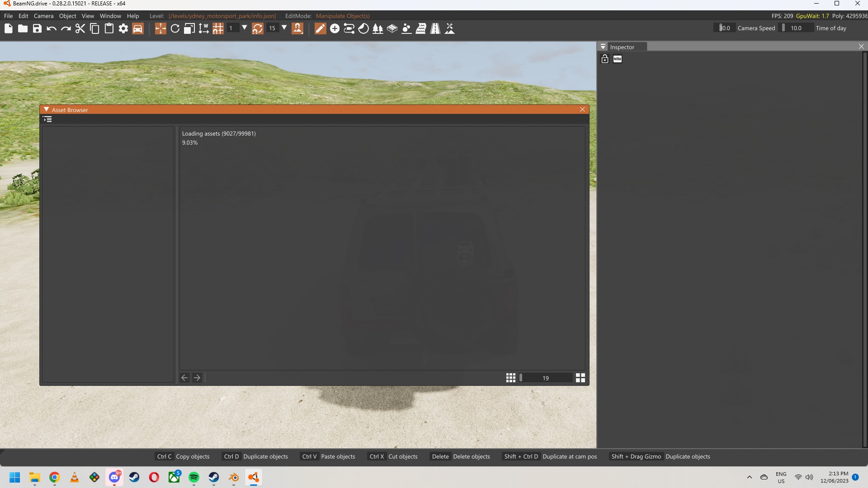868x488 pixels.
Task: Create a new level with the file icon
Action: [x=9, y=28]
